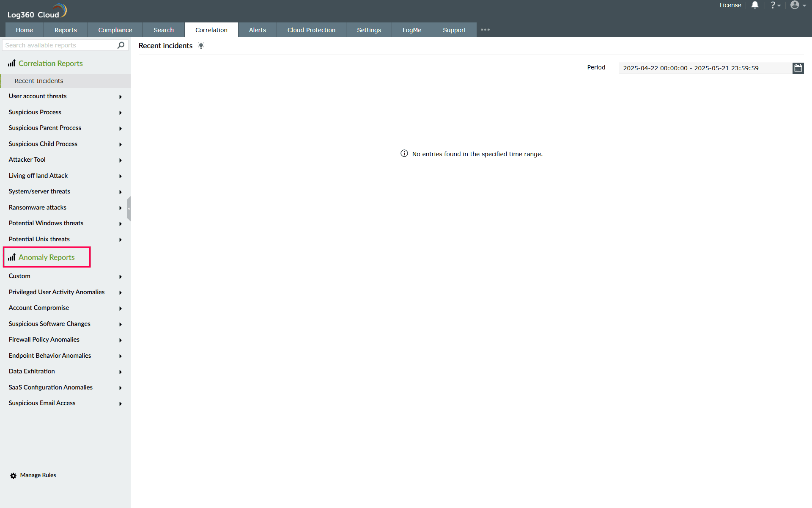Click the Manage Rules gear icon
This screenshot has height=508, width=812.
13,475
